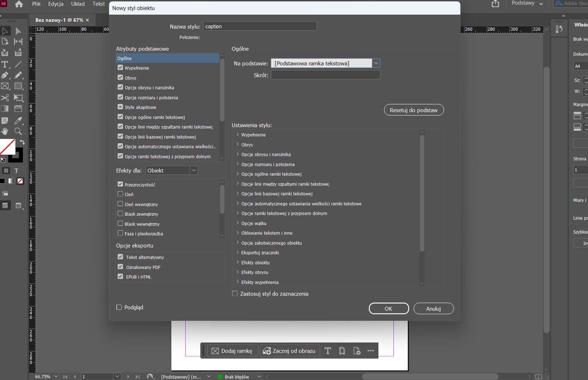Expand Oblewanie tekstem i inne
Image resolution: width=588 pixels, height=380 pixels.
(238, 233)
